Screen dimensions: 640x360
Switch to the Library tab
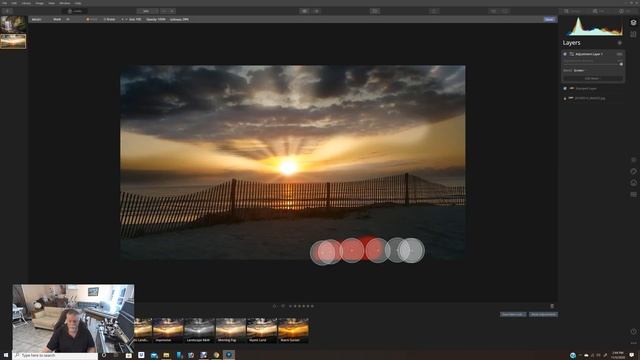click(x=572, y=11)
